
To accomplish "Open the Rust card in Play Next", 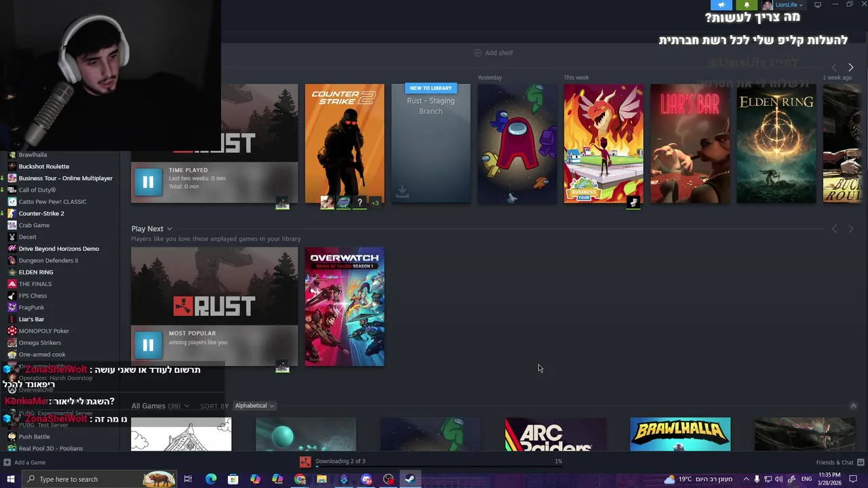I will (x=214, y=306).
